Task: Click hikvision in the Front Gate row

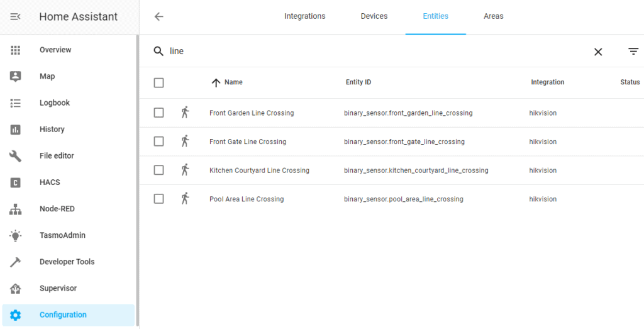Action: pyautogui.click(x=543, y=142)
